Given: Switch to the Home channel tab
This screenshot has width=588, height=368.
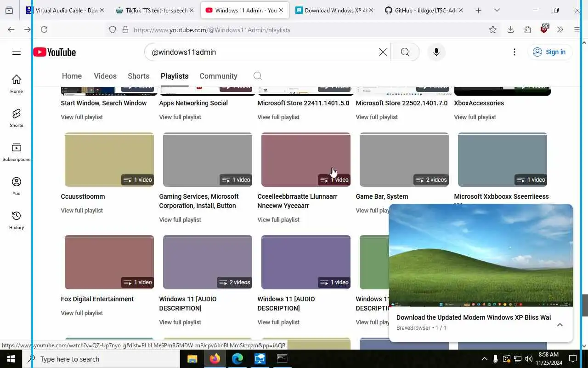Looking at the screenshot, I should click(x=72, y=76).
